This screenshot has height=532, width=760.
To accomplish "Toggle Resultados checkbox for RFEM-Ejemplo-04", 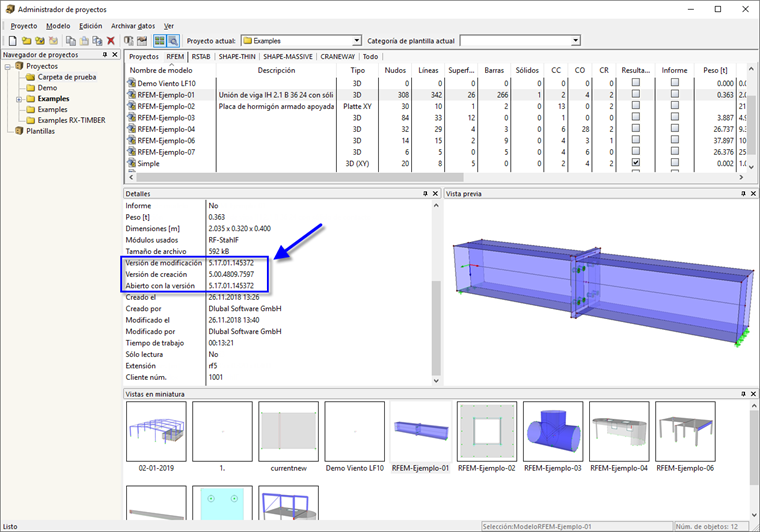I will [x=636, y=128].
